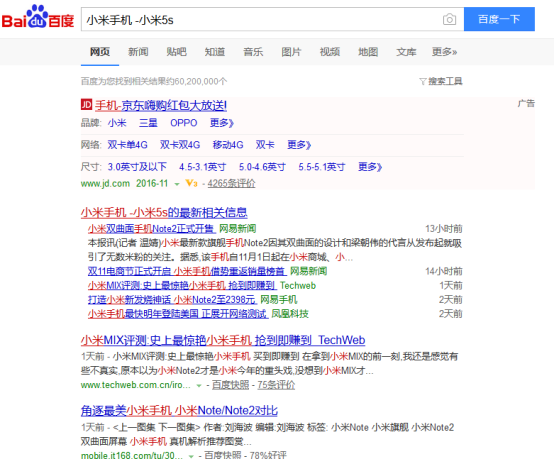
Task: Select the 网页 tab
Action: [x=100, y=52]
